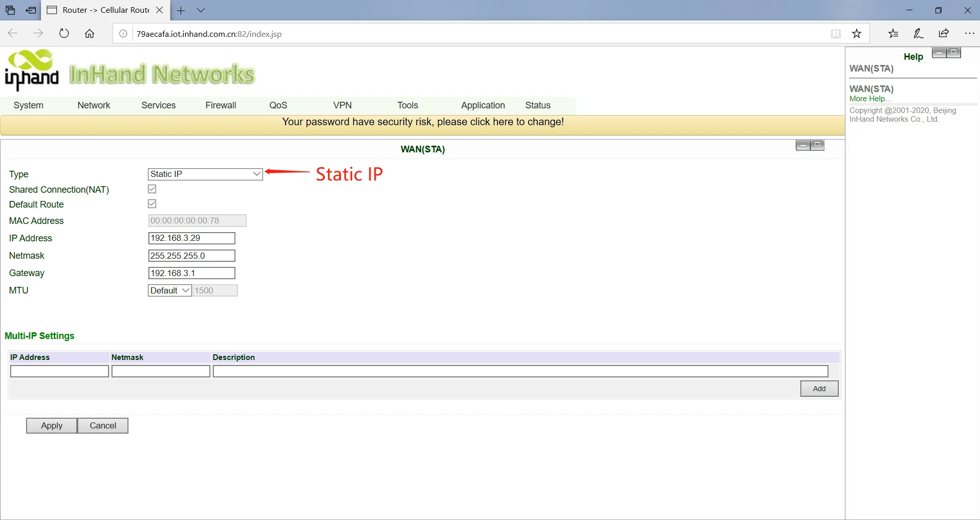This screenshot has height=520, width=980.
Task: Open the Network menu
Action: [x=94, y=105]
